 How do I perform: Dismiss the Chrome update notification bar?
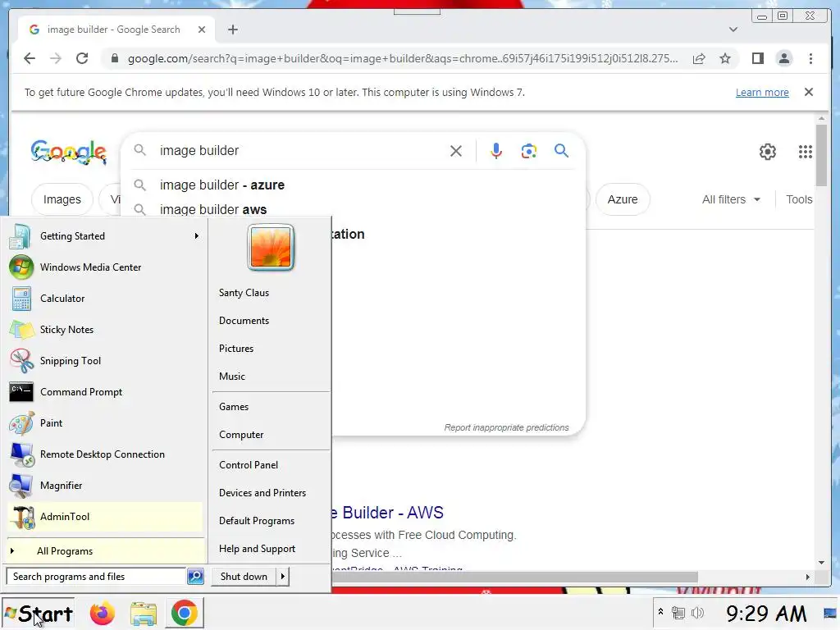pyautogui.click(x=808, y=92)
